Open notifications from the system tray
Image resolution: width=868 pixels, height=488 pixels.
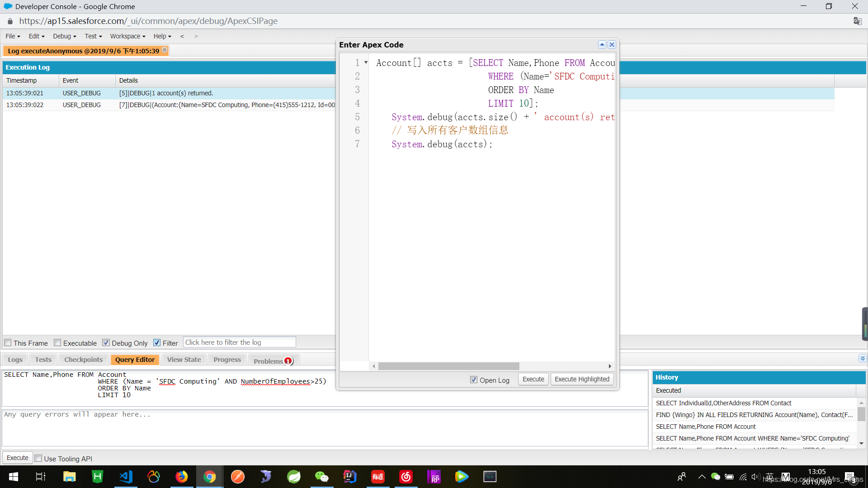849,476
